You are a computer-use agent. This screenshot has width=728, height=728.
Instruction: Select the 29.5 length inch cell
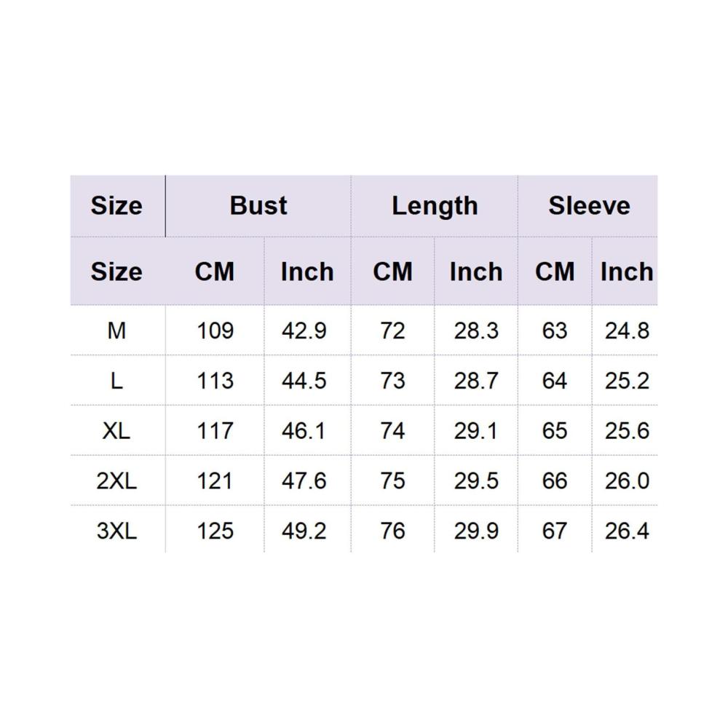(x=476, y=481)
